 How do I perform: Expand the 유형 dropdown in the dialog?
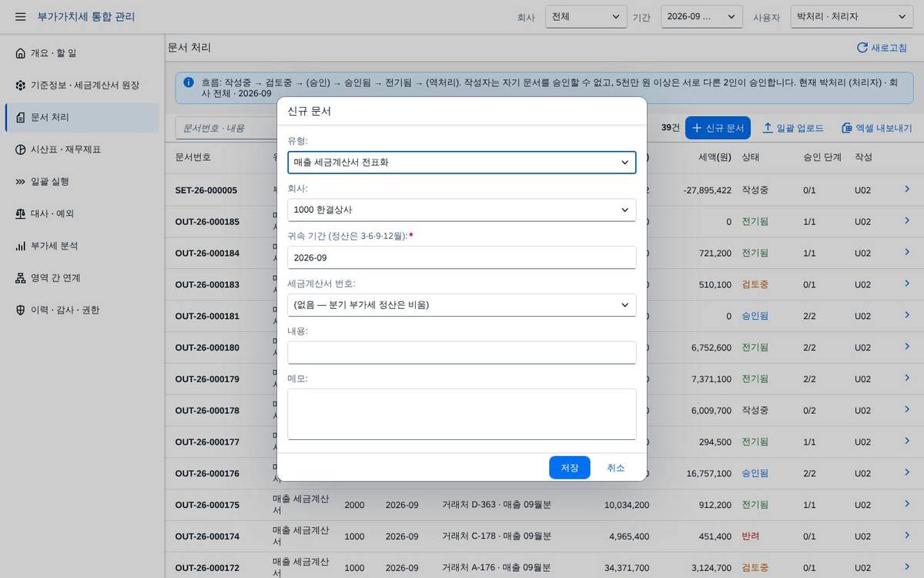(x=462, y=163)
